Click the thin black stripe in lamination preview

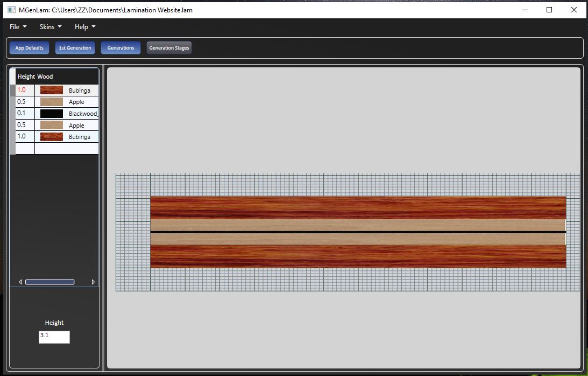[358, 232]
